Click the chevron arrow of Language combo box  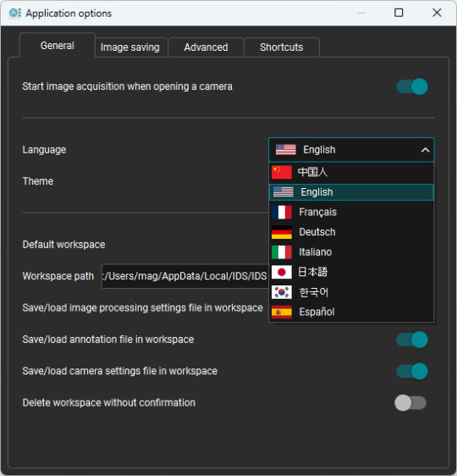pos(425,150)
